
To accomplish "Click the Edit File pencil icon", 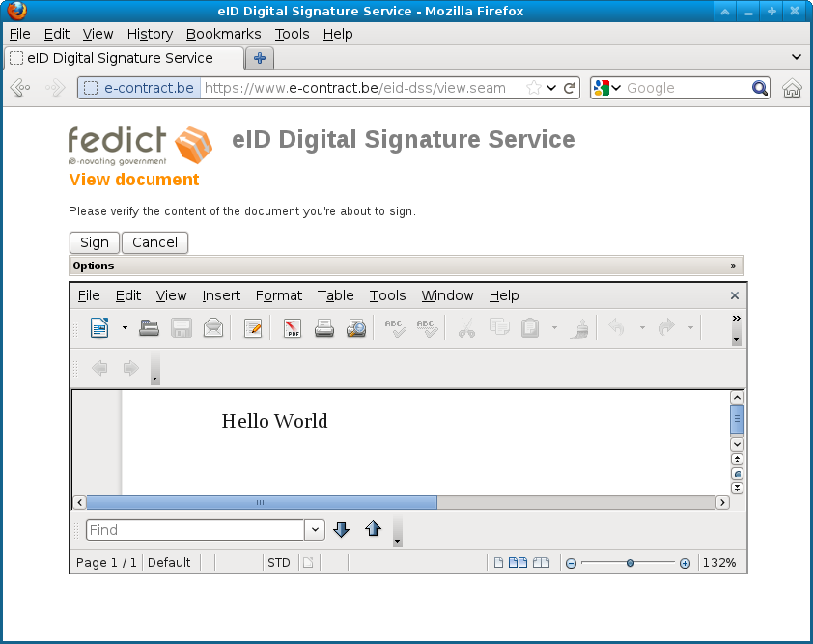I will 253,328.
